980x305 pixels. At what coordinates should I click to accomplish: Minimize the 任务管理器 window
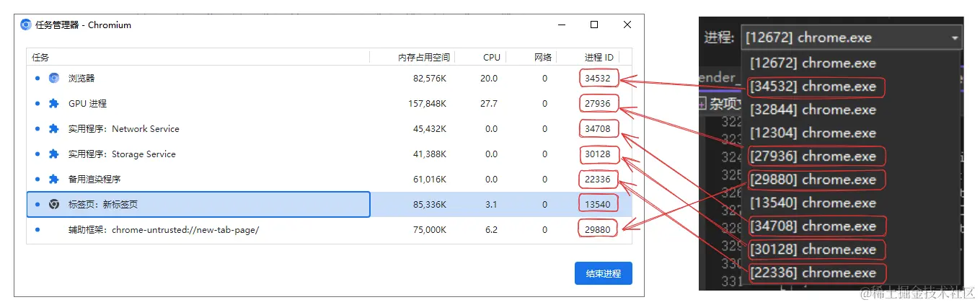click(561, 25)
